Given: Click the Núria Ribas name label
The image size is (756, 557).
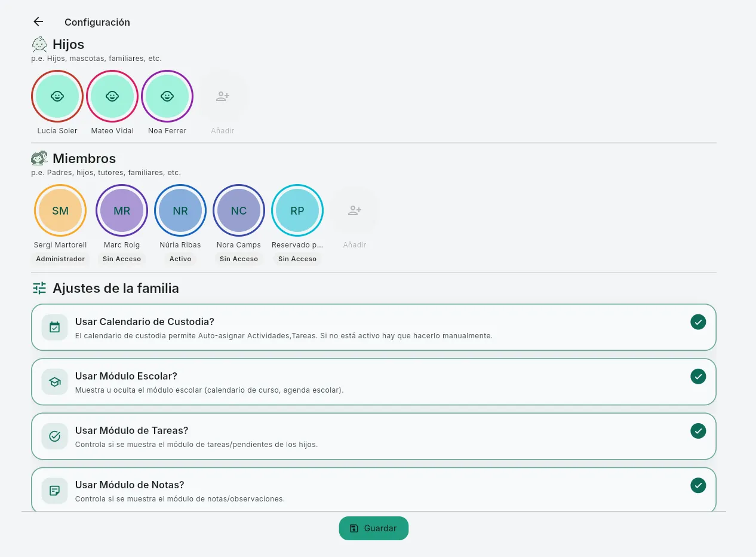Looking at the screenshot, I should 180,245.
